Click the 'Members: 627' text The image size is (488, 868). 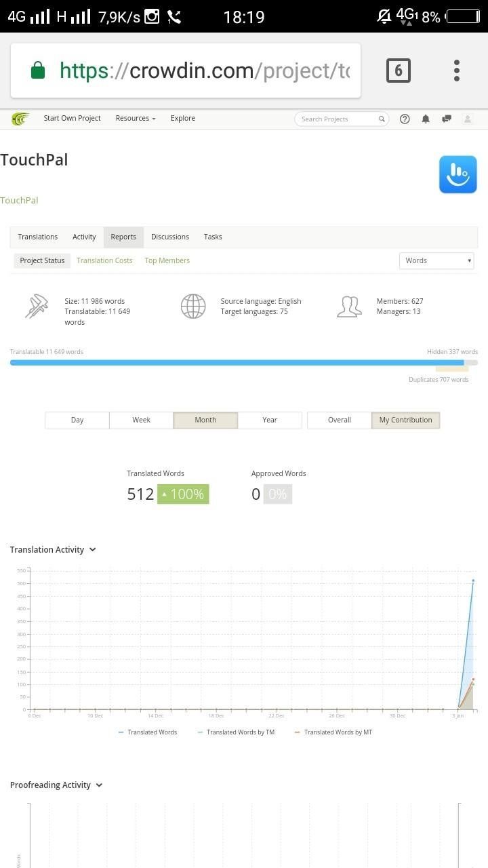[400, 301]
